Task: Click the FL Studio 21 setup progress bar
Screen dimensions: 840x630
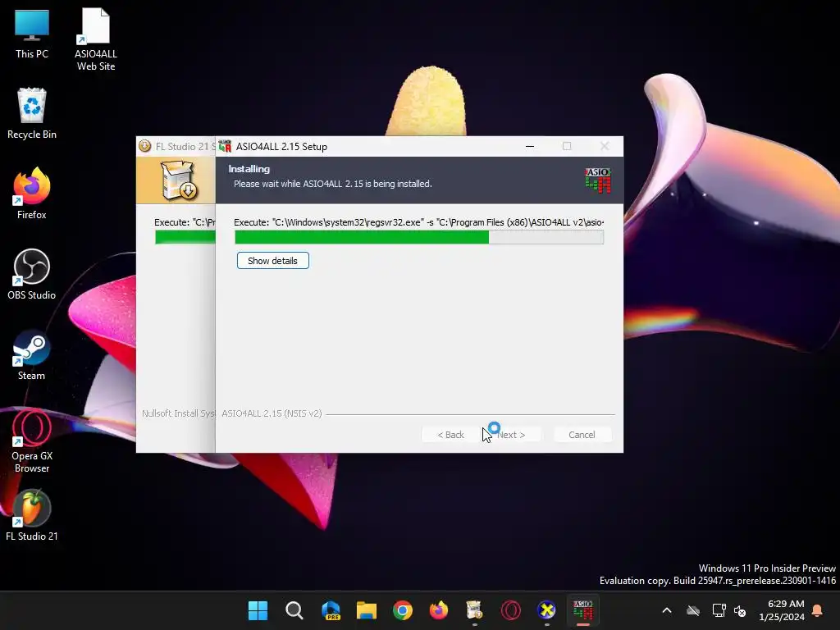Action: point(185,237)
